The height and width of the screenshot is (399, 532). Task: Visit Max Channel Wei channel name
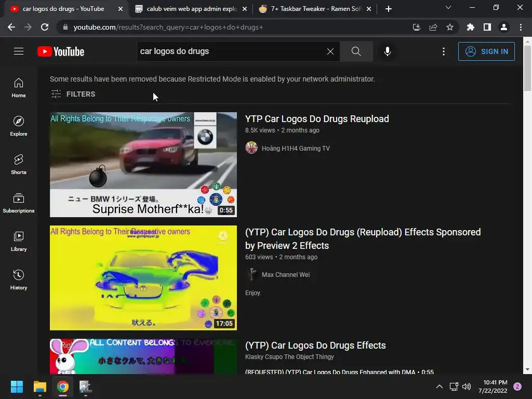(286, 274)
